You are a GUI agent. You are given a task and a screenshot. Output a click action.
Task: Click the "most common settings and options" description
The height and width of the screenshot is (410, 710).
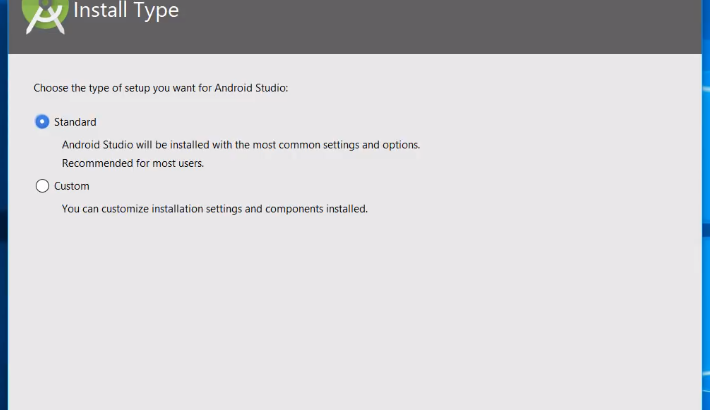click(341, 145)
